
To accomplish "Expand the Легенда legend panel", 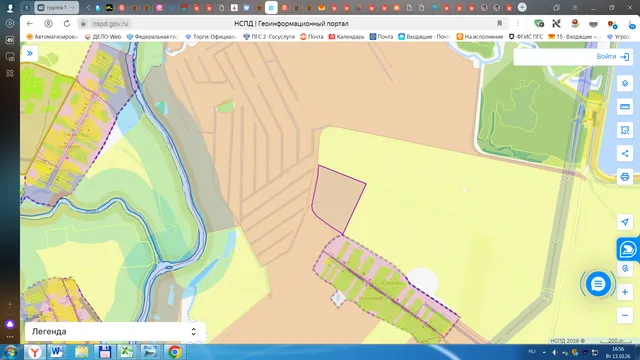I will click(x=115, y=331).
